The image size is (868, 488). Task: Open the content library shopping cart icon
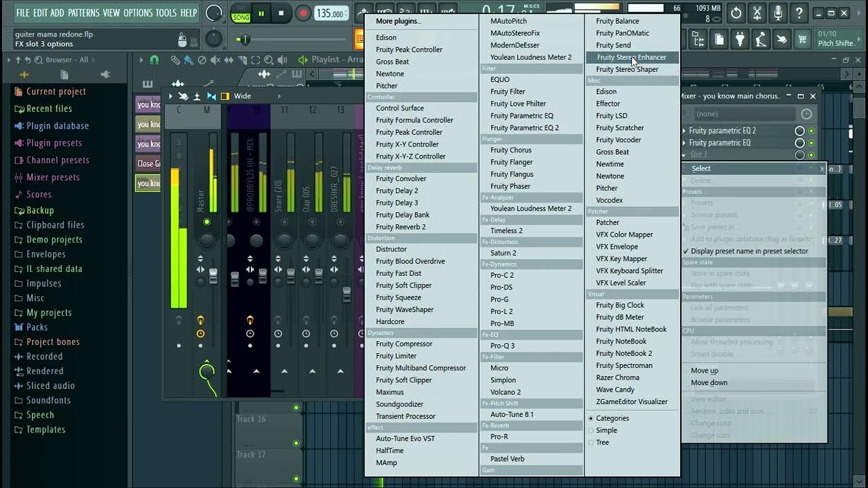[x=803, y=40]
